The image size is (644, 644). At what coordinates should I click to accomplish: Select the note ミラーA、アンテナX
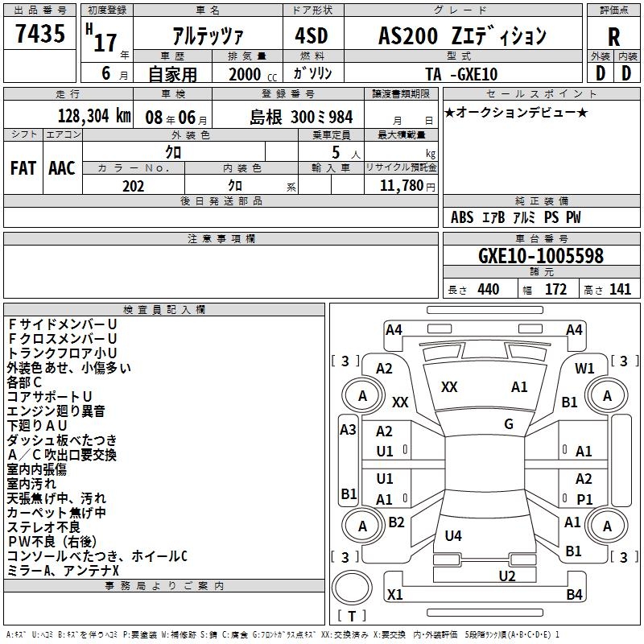64,571
